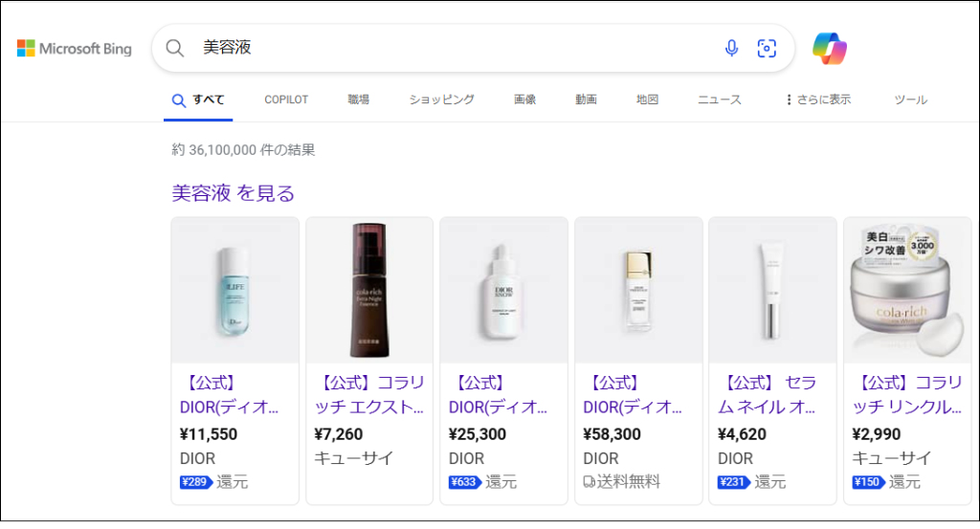980x529 pixels.
Task: Open visual search camera icon
Action: [x=767, y=48]
